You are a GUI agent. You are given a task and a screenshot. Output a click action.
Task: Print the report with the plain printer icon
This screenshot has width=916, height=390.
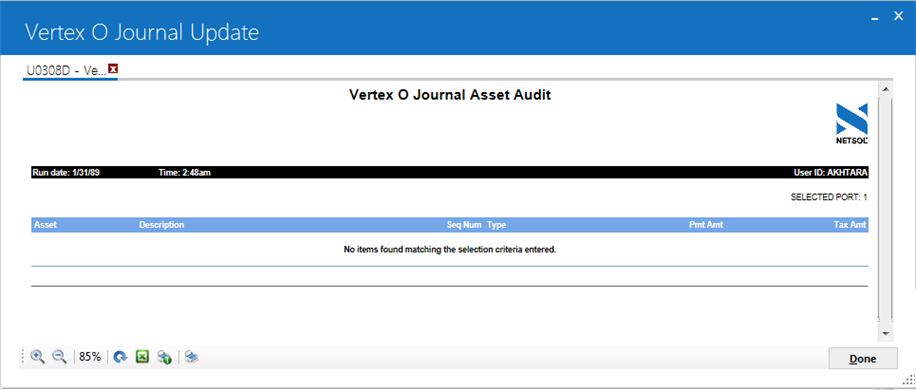(x=192, y=357)
